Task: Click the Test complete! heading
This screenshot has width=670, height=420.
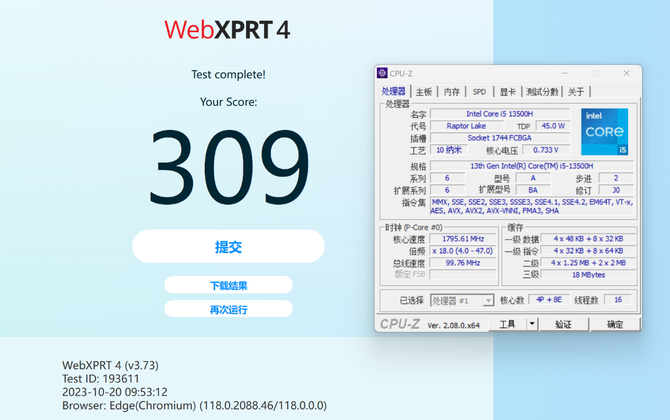Action: click(x=229, y=74)
